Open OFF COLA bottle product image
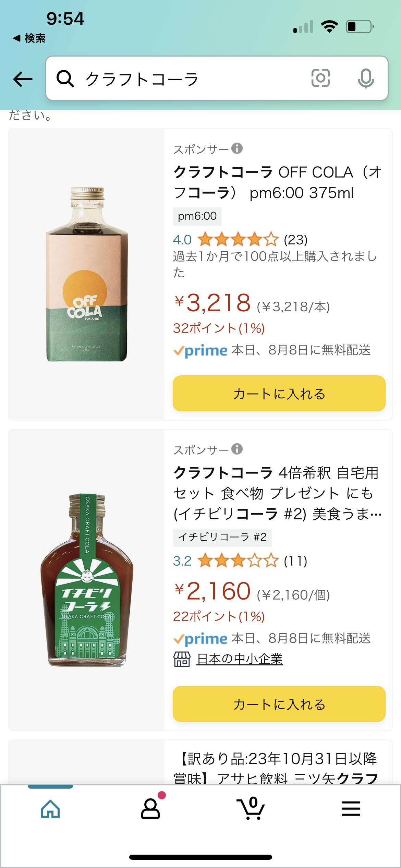Image resolution: width=401 pixels, height=868 pixels. (x=86, y=274)
